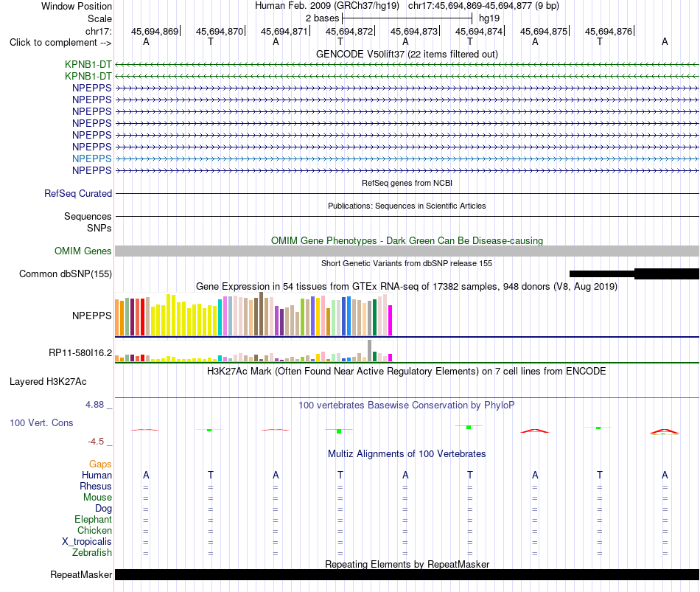Click the Elephant alignment row label
This screenshot has height=592, width=700.
pos(93,519)
